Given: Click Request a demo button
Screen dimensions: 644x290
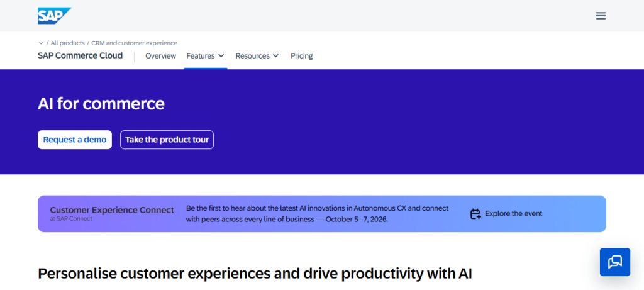Looking at the screenshot, I should (x=75, y=140).
